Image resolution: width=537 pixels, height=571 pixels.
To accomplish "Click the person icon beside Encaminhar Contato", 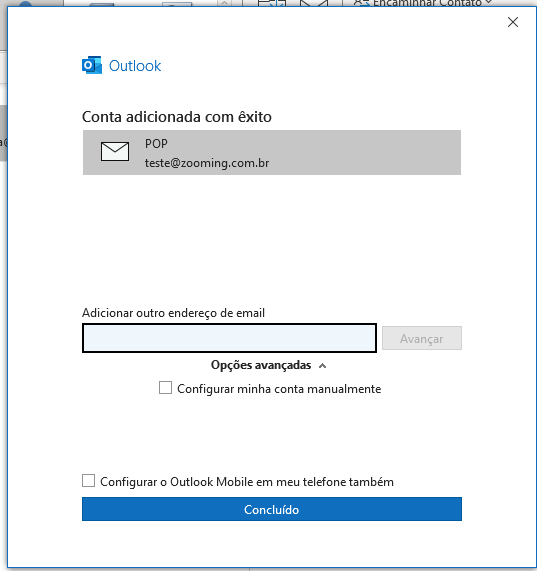I will (361, 3).
